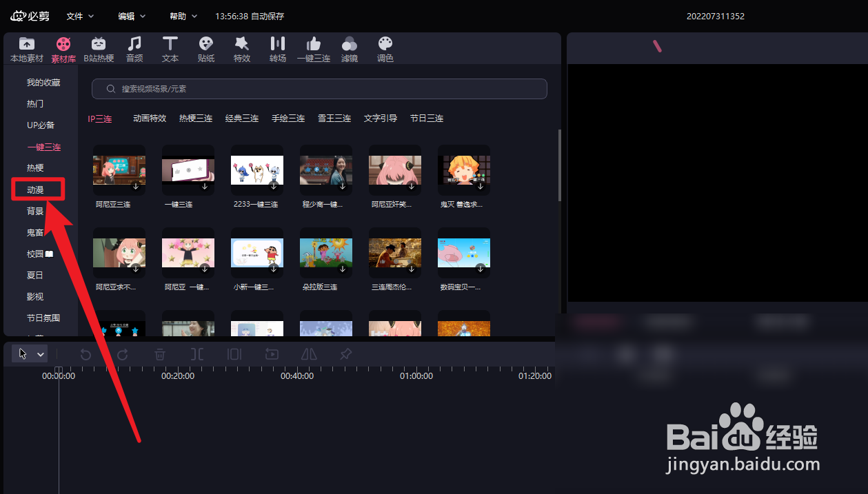This screenshot has width=868, height=494.
Task: Switch to the 文字引导 tab
Action: [381, 119]
